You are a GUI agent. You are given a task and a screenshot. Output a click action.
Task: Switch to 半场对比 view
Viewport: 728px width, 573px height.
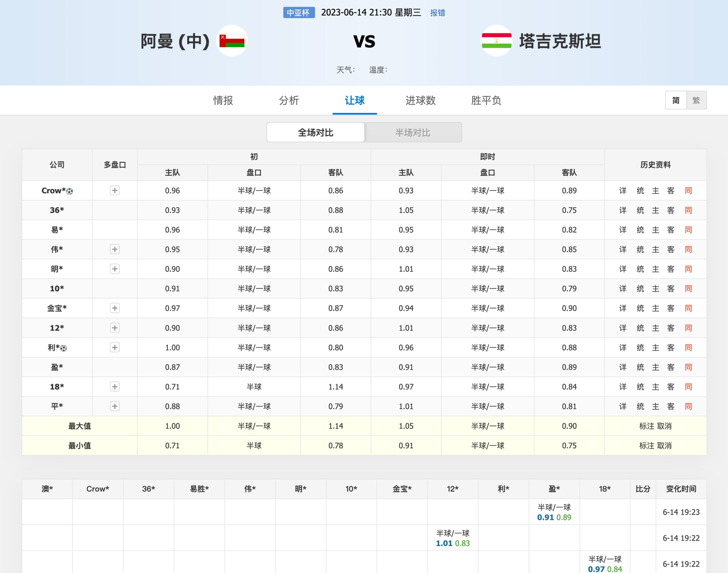point(413,133)
